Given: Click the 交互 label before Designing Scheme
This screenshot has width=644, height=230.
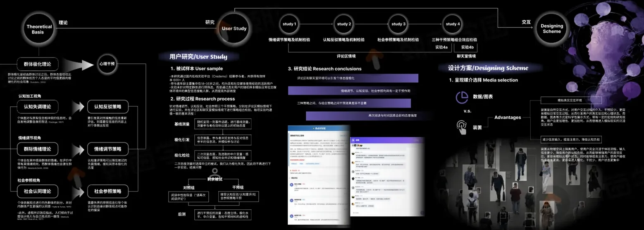Looking at the screenshot, I should tap(526, 22).
